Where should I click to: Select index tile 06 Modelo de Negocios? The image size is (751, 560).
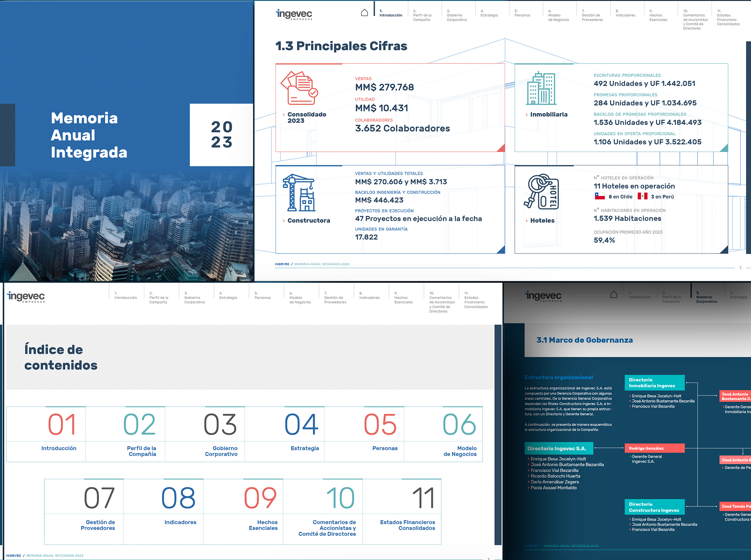pyautogui.click(x=443, y=434)
